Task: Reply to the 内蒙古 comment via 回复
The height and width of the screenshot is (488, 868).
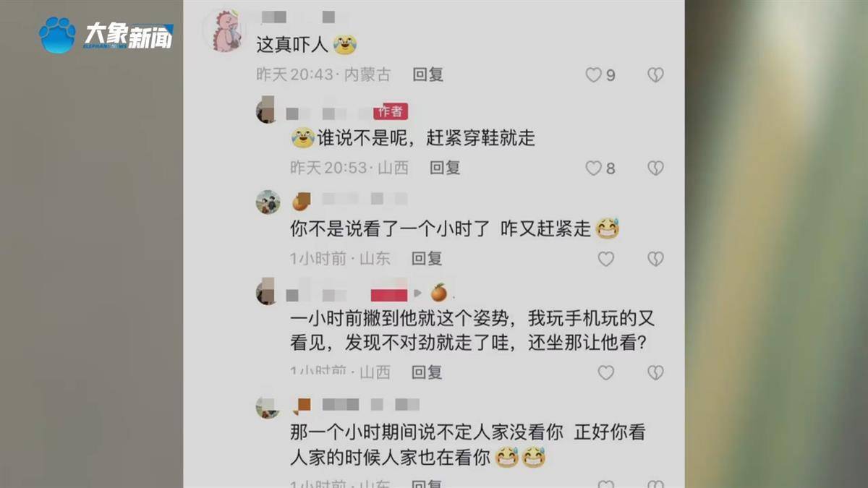Action: (427, 74)
